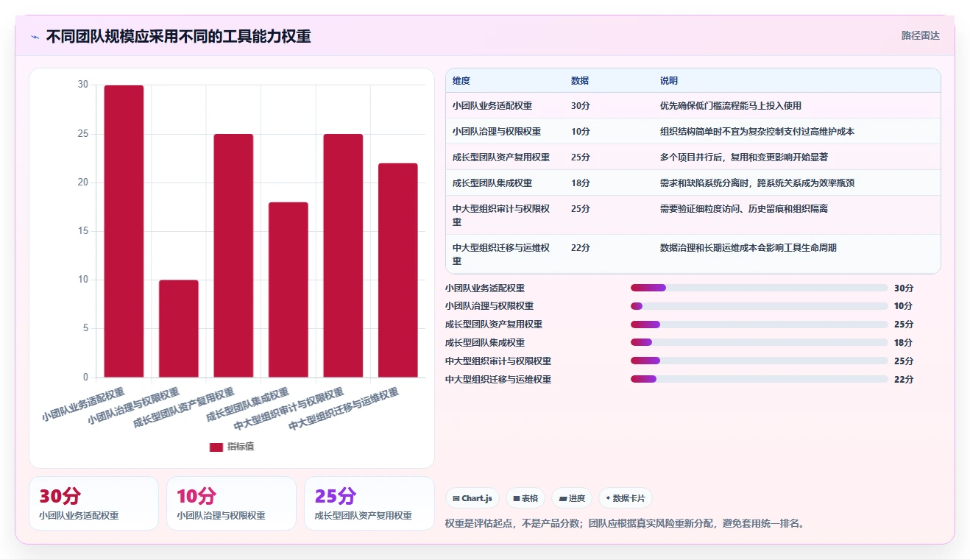Click the 中大型组织迁移与运维权重 chart bar
The height and width of the screenshot is (560, 970).
tap(398, 270)
